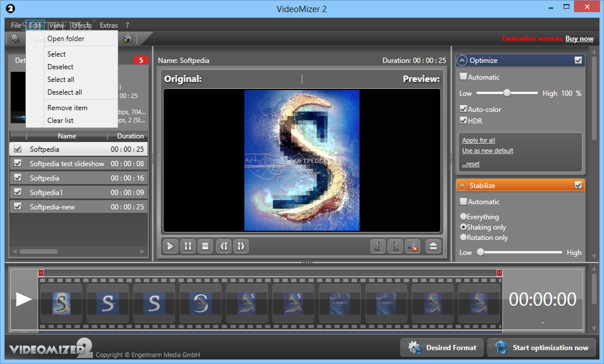Stop the preview playback
The image size is (604, 364).
206,246
